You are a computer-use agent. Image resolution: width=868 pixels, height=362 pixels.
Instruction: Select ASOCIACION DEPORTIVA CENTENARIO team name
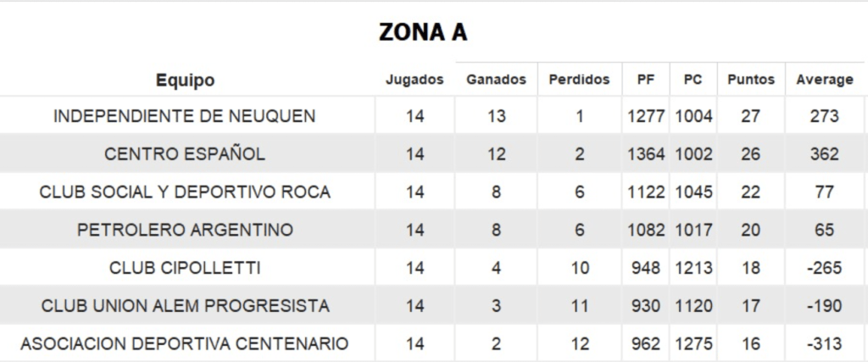tap(185, 343)
